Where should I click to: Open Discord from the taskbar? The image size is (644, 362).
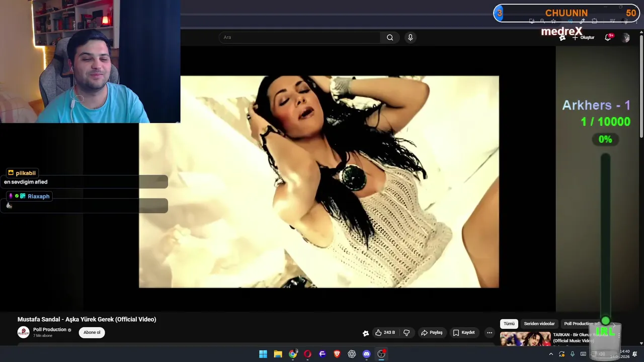coord(367,354)
